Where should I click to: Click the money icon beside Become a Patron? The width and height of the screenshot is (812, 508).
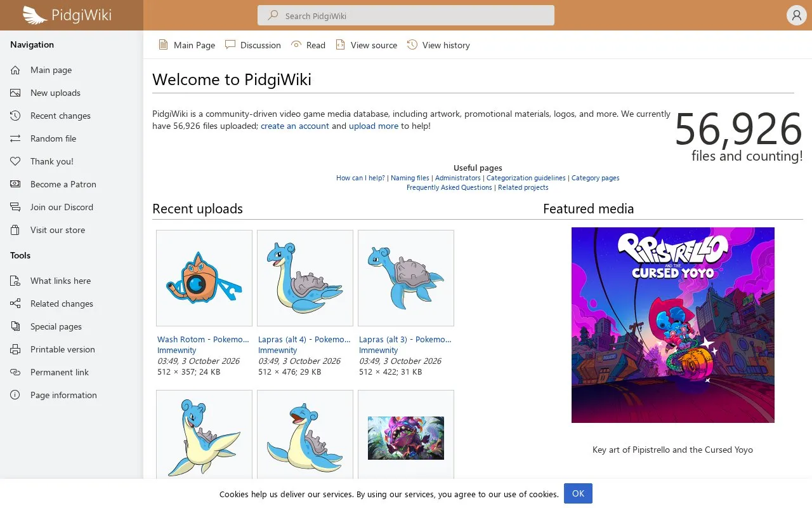pos(15,184)
